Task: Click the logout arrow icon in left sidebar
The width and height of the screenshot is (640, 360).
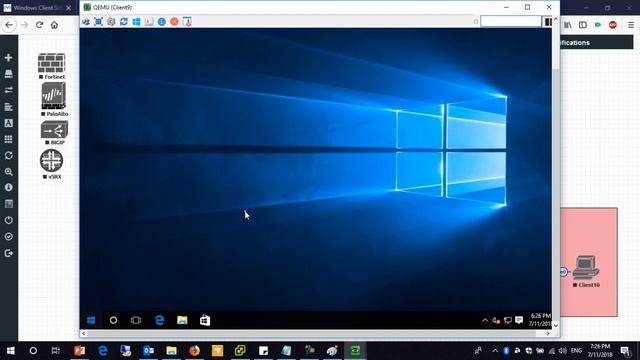Action: pos(9,253)
